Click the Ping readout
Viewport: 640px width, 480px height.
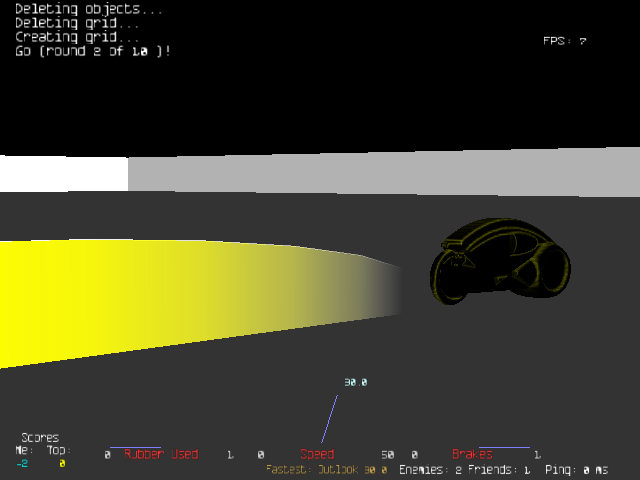(579, 469)
